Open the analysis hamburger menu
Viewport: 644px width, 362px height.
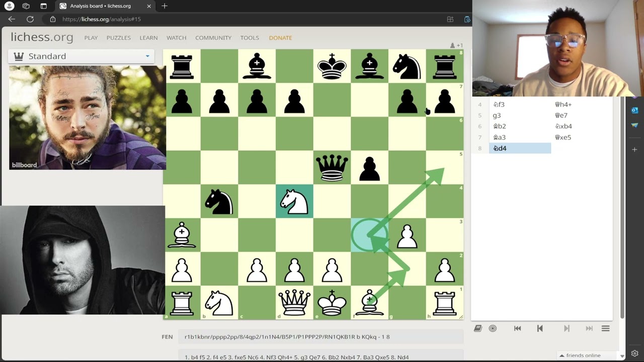(606, 328)
